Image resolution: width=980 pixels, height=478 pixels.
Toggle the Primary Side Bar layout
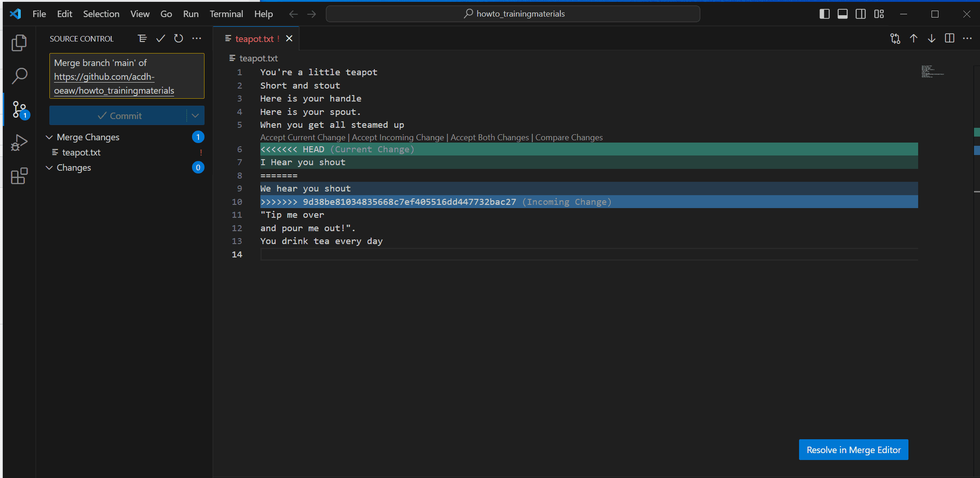824,14
